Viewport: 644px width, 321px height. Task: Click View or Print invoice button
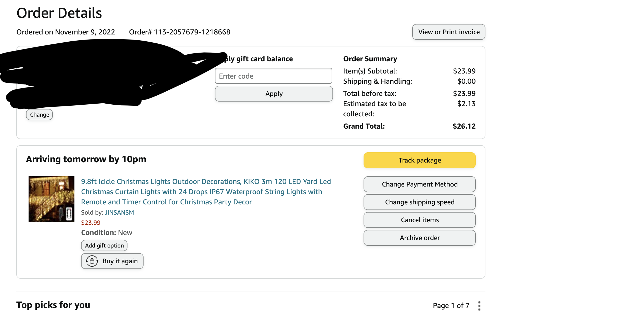(x=449, y=32)
